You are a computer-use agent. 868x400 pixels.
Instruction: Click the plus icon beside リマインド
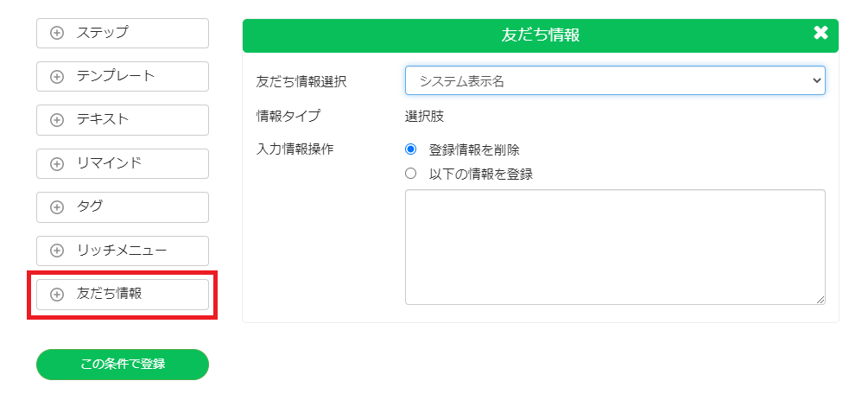(x=57, y=164)
